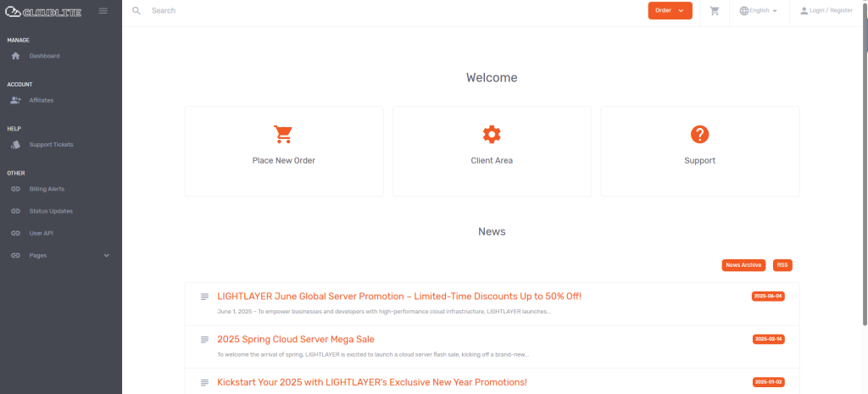Open the Order dropdown button
Viewport: 868px width, 394px height.
tap(670, 11)
